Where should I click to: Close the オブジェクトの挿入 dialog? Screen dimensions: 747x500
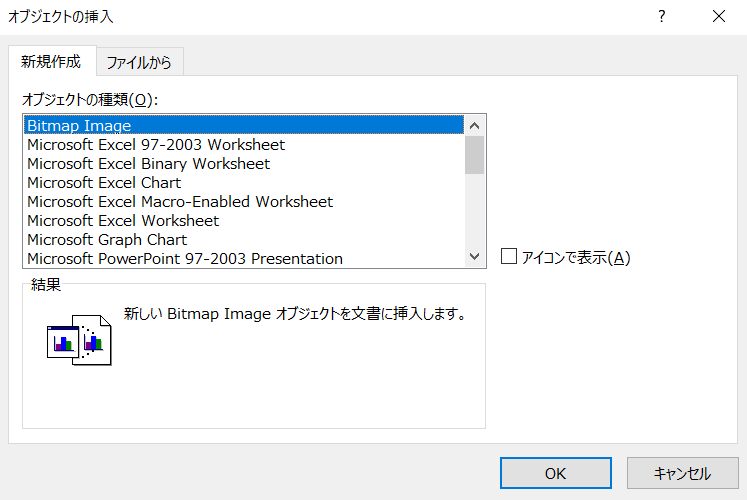719,17
